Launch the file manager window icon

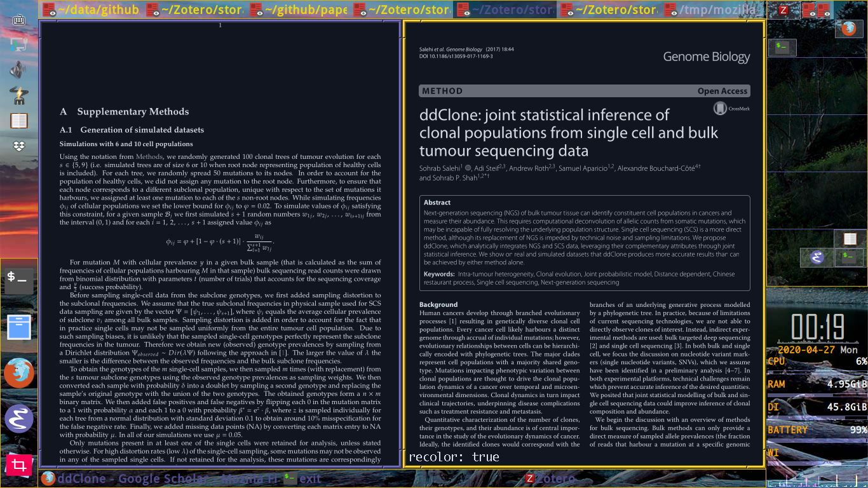click(19, 327)
